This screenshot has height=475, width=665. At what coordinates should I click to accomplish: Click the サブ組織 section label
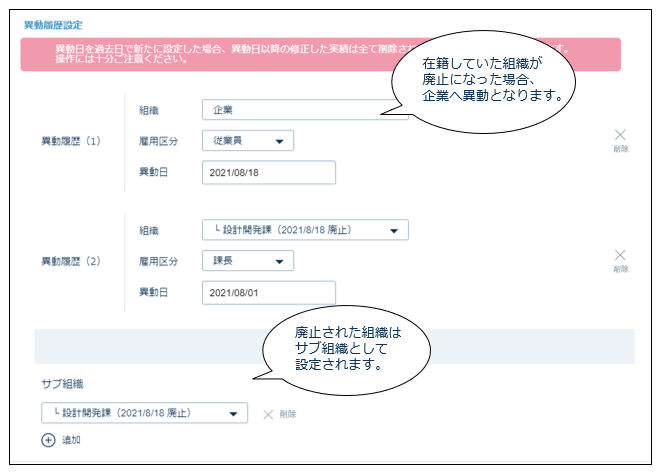pos(62,384)
